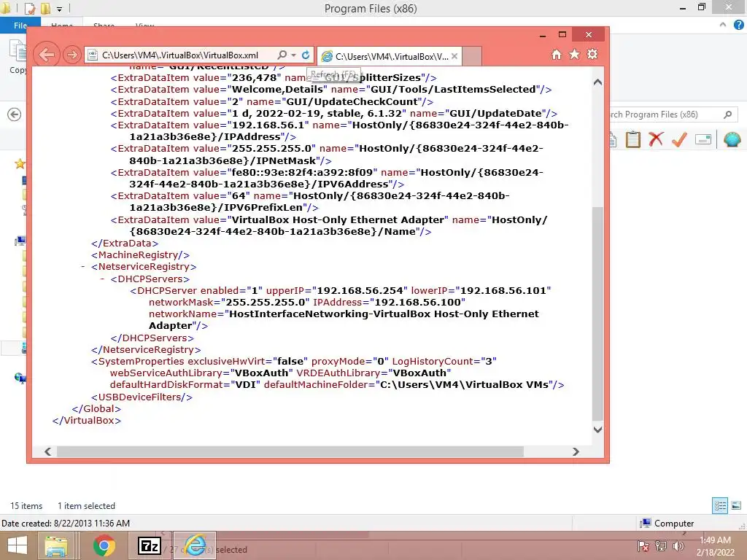Open a new tab in Internet Explorer
This screenshot has height=560, width=747.
(x=472, y=56)
